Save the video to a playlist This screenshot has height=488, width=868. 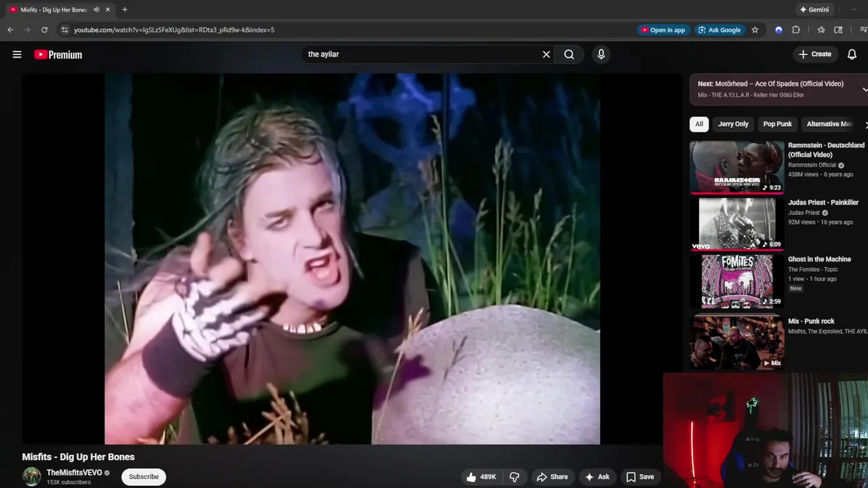click(639, 477)
